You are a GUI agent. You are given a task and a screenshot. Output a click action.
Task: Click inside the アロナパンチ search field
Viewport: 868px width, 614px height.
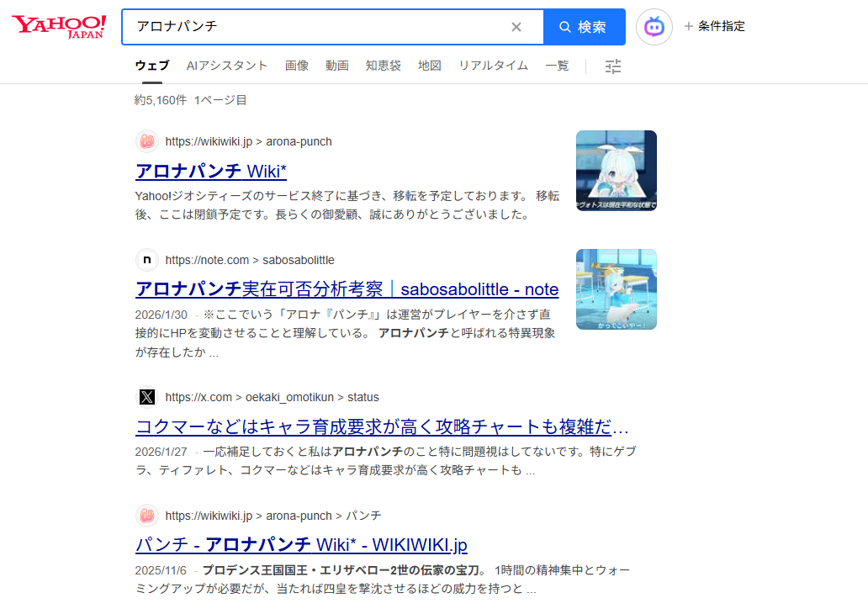320,27
